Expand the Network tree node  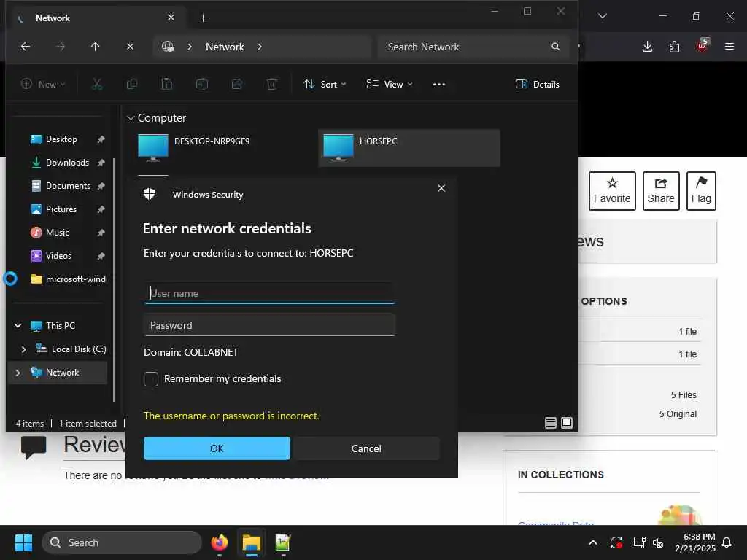[18, 373]
